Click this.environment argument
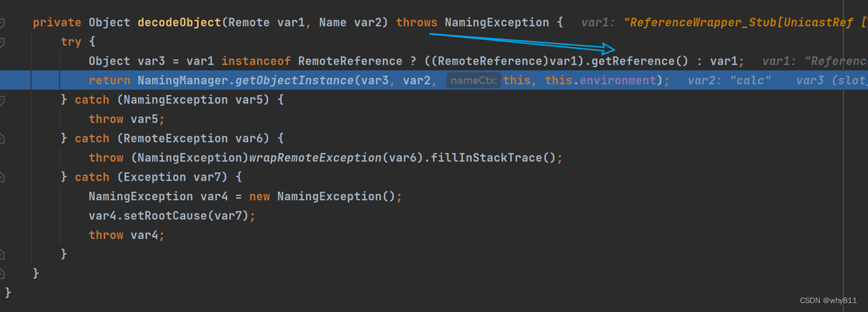 601,80
